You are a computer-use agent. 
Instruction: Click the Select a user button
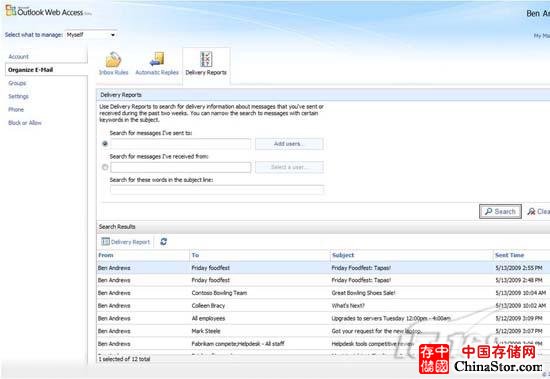289,167
